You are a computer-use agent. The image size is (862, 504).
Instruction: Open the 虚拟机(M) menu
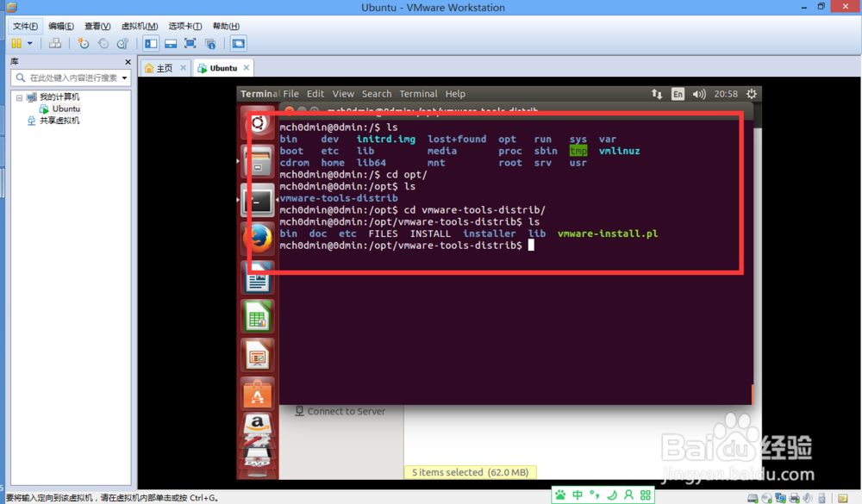140,26
